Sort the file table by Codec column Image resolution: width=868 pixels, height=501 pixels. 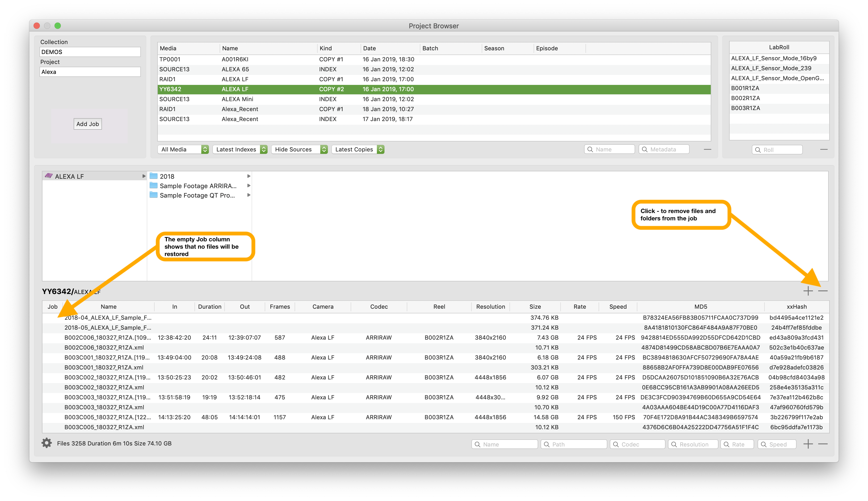pyautogui.click(x=379, y=307)
